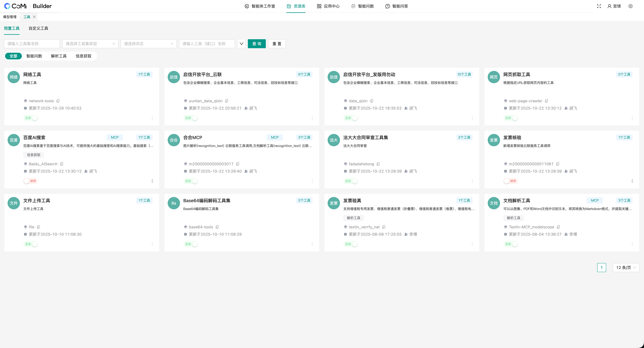Switch to 智能体工作室 in top nav
The image size is (644, 348).
point(260,6)
